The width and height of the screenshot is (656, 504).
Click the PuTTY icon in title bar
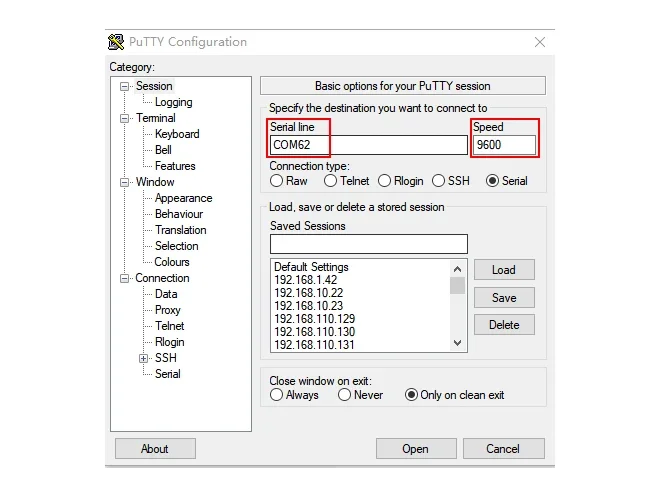pos(116,42)
